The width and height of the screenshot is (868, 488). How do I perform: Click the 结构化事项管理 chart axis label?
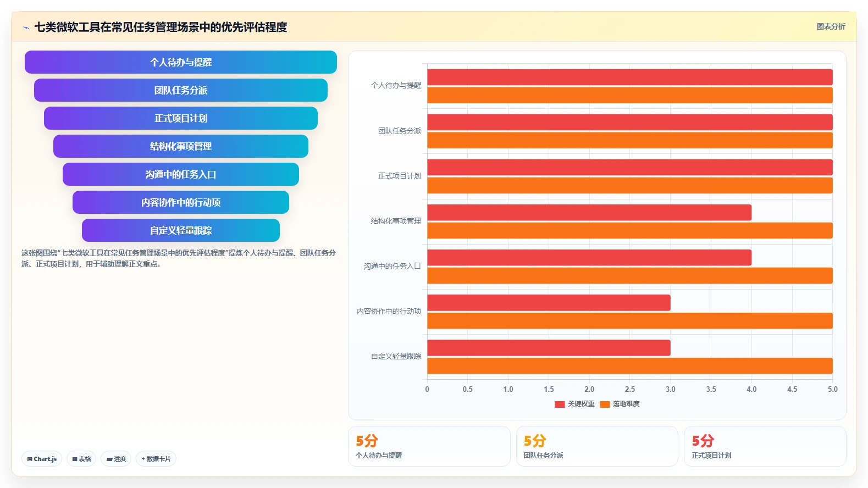tap(396, 221)
